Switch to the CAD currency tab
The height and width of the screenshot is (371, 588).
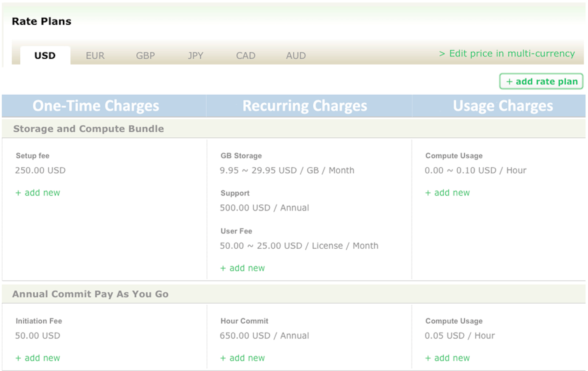[246, 55]
